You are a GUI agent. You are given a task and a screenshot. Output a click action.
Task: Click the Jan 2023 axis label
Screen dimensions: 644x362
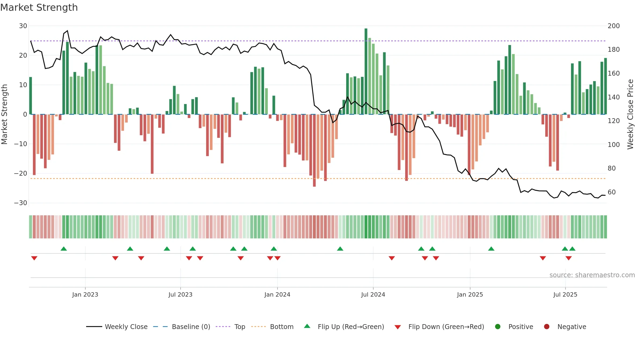point(85,294)
